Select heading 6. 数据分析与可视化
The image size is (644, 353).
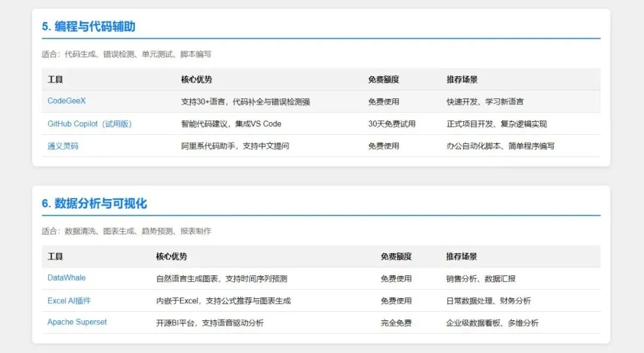pyautogui.click(x=94, y=203)
